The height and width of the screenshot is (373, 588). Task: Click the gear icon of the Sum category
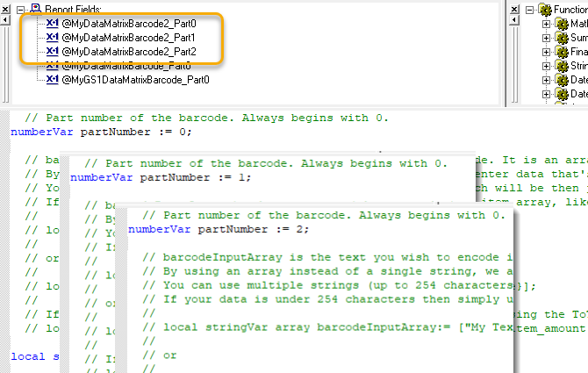click(562, 38)
